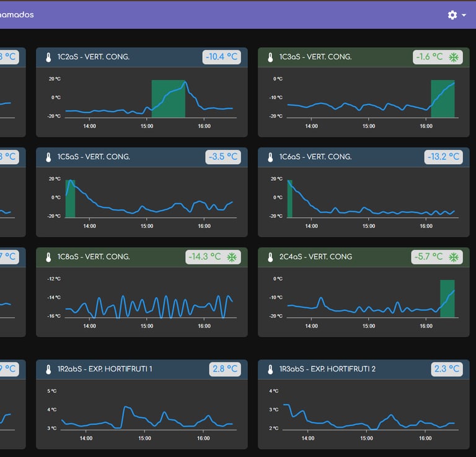The image size is (476, 457).
Task: Click the 14:00 tick on 1C5aS chart
Action: point(89,226)
